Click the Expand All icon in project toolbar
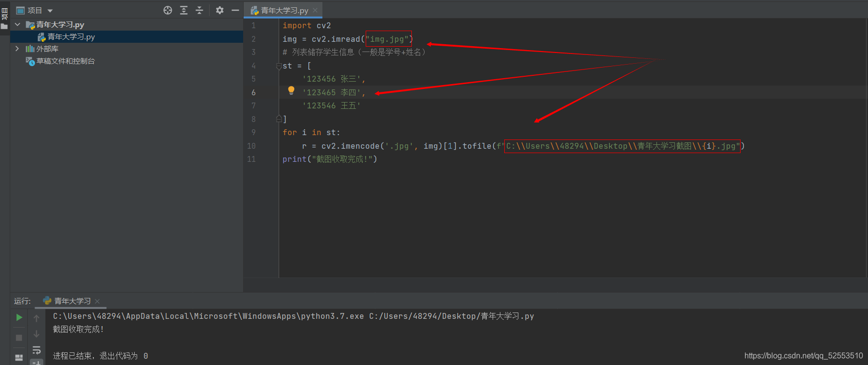 (x=184, y=10)
